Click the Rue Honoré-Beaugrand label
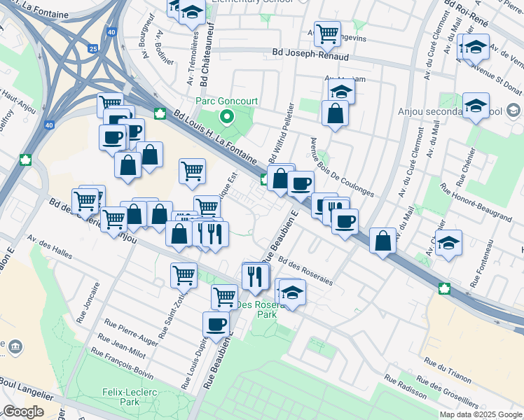The width and height of the screenshot is (524, 420). (476, 203)
